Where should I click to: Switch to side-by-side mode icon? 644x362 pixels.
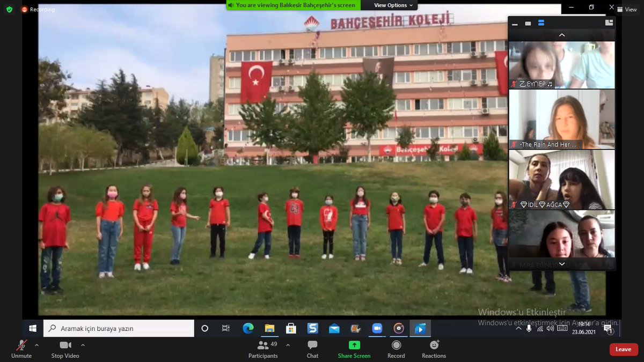click(609, 23)
